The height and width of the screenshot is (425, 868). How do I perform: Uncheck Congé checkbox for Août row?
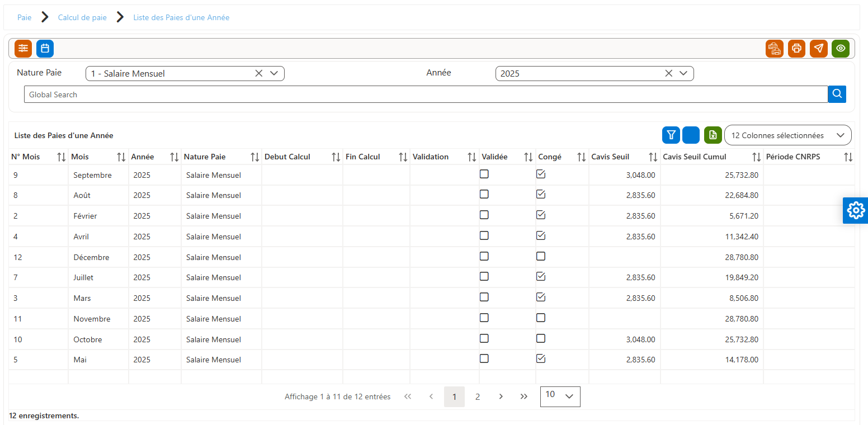click(541, 194)
